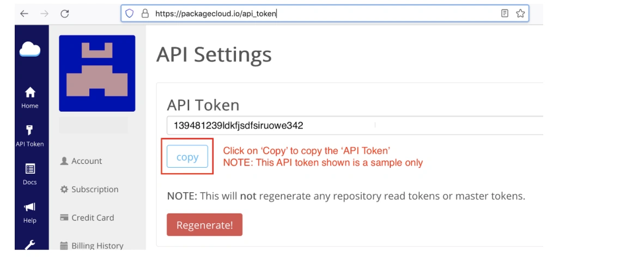644x257 pixels.
Task: Reload the page with refresh icon
Action: coord(64,14)
